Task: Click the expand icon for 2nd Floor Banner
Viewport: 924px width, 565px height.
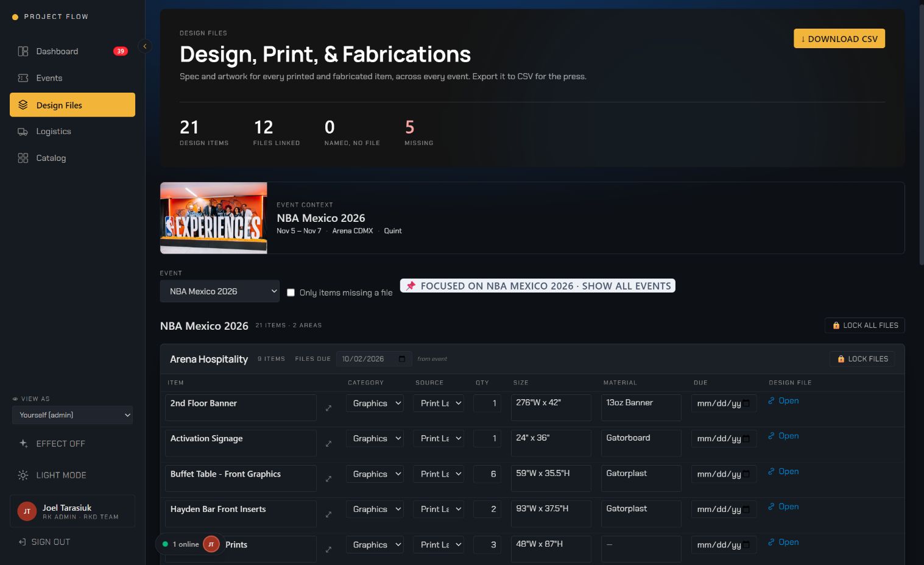Action: click(x=328, y=408)
